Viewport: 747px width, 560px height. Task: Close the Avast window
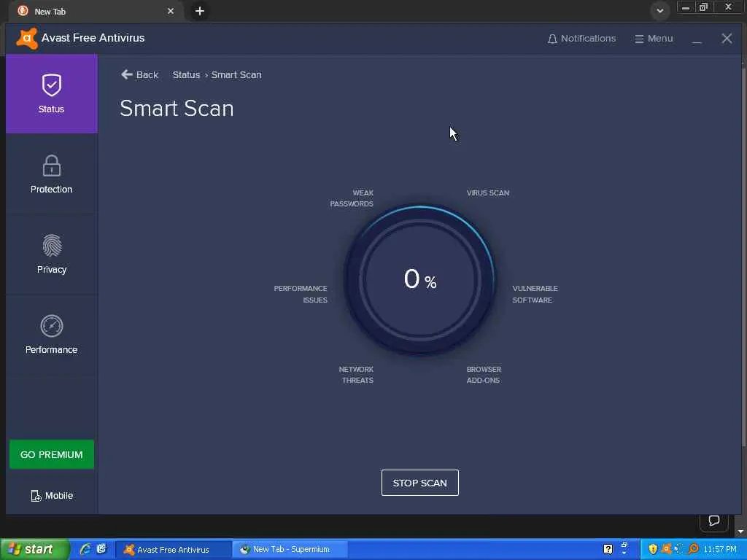coord(727,39)
